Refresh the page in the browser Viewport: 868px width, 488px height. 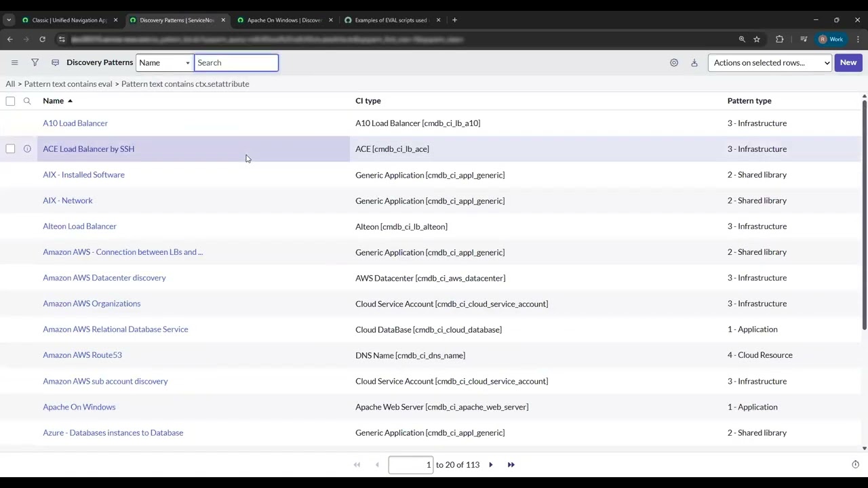(x=42, y=39)
